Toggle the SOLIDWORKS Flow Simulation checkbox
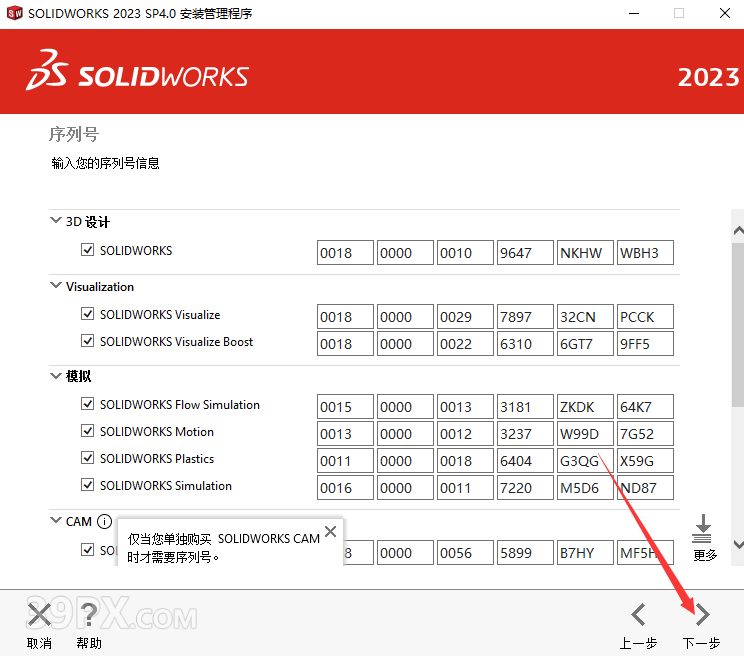This screenshot has height=656, width=744. click(88, 405)
